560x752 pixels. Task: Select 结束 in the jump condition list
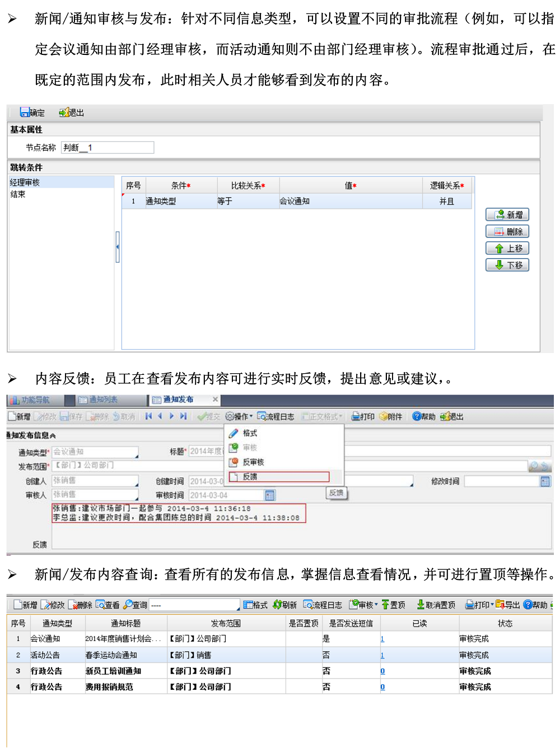click(x=18, y=194)
